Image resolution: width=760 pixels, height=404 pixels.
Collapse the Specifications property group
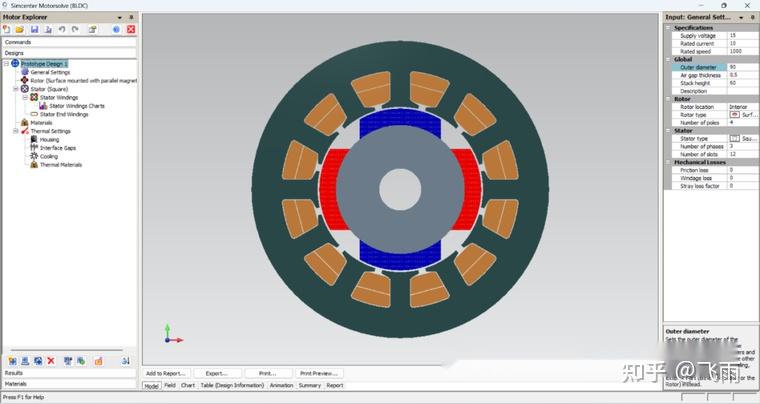(x=668, y=28)
